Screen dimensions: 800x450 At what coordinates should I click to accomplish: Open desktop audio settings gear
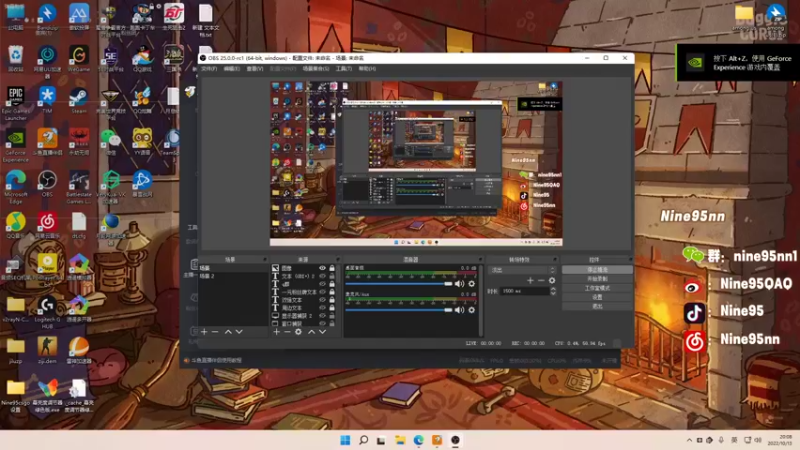(x=471, y=284)
